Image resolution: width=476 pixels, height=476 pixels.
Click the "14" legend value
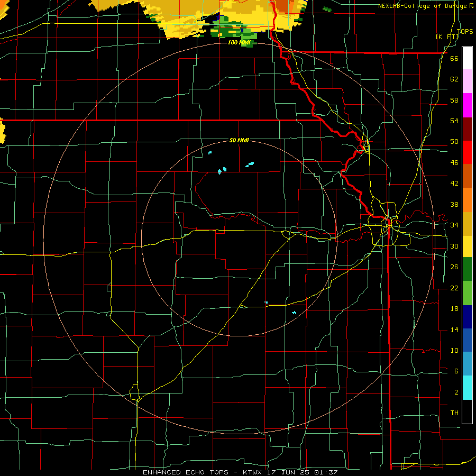pos(454,329)
